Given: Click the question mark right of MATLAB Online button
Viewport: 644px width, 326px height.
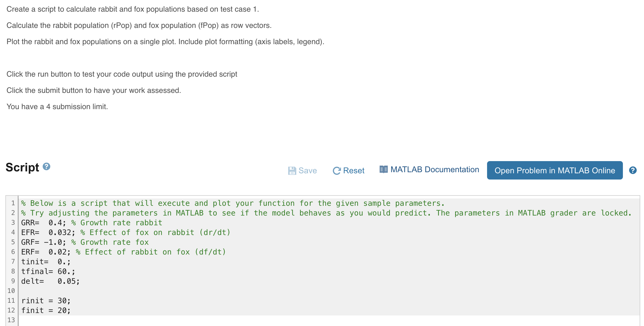Looking at the screenshot, I should 633,170.
